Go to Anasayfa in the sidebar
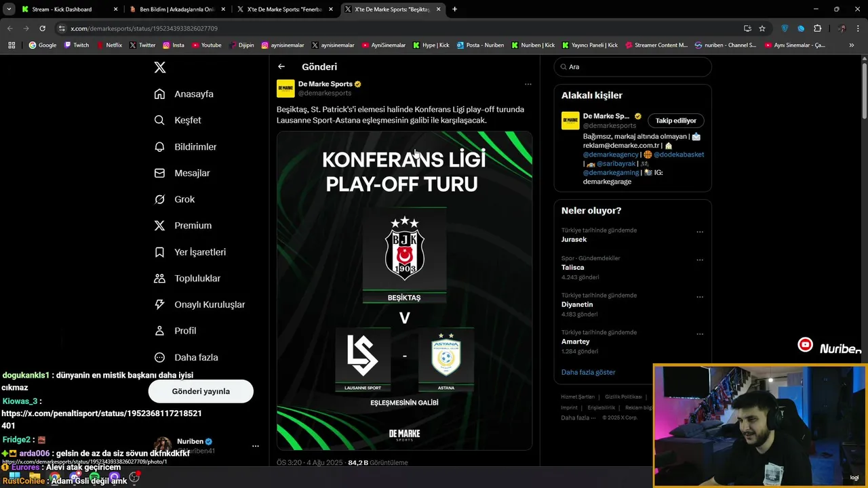868x488 pixels. point(184,94)
